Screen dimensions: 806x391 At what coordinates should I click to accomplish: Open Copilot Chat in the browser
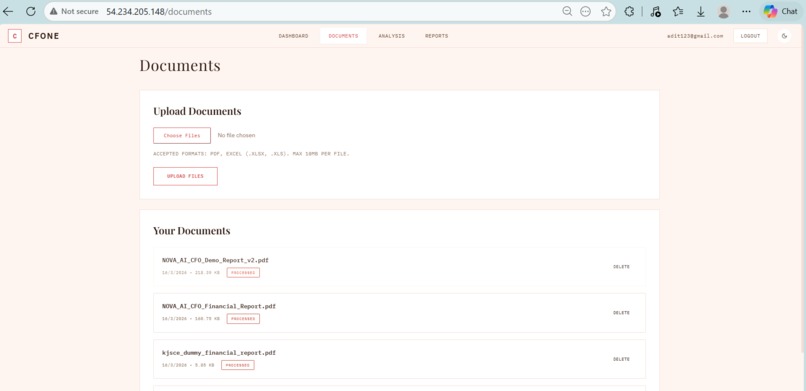(780, 11)
